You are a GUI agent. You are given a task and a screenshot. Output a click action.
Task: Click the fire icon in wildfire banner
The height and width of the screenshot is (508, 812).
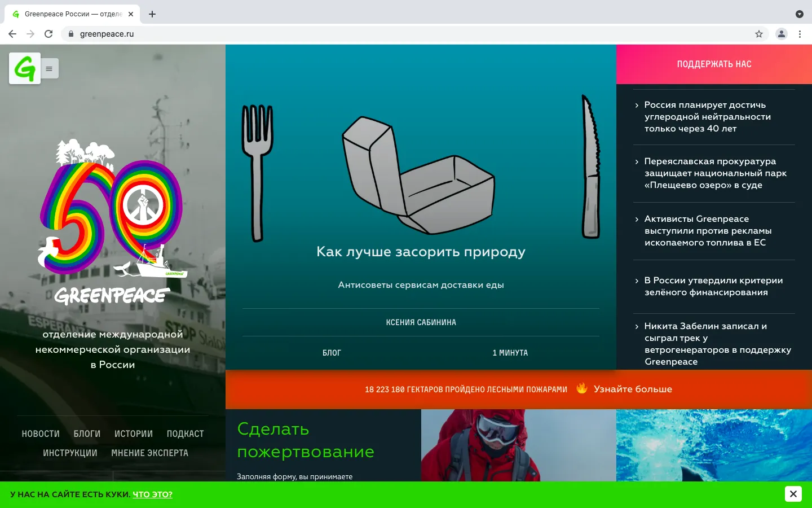(581, 388)
